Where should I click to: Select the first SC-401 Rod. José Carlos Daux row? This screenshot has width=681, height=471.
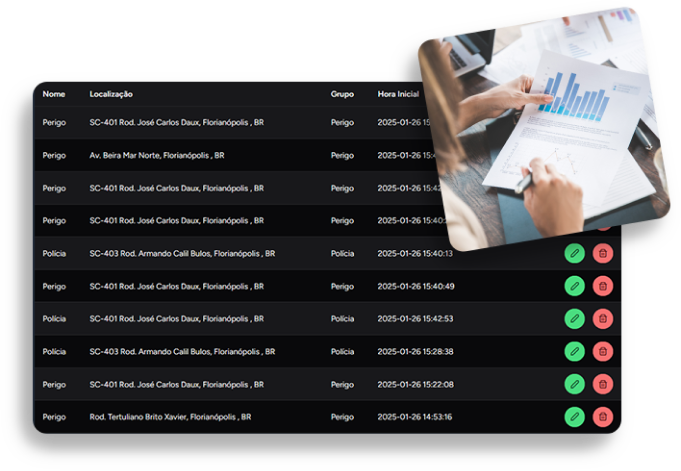(x=235, y=123)
